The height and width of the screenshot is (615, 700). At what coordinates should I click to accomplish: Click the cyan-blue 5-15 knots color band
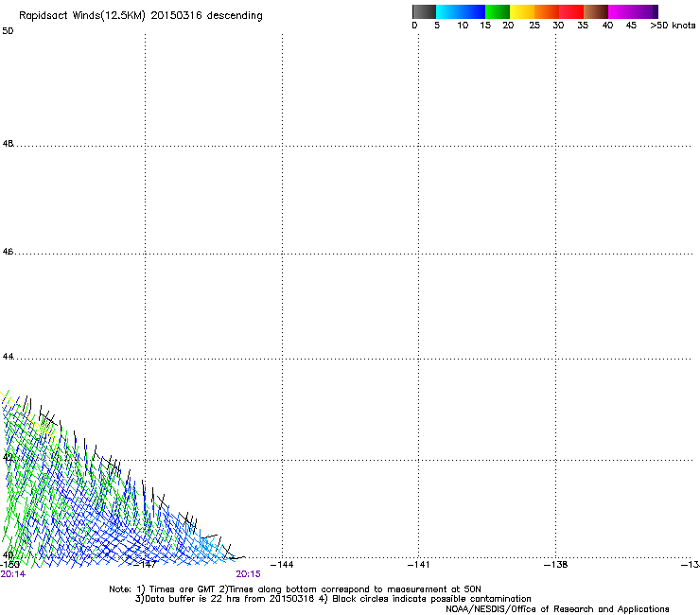(461, 11)
